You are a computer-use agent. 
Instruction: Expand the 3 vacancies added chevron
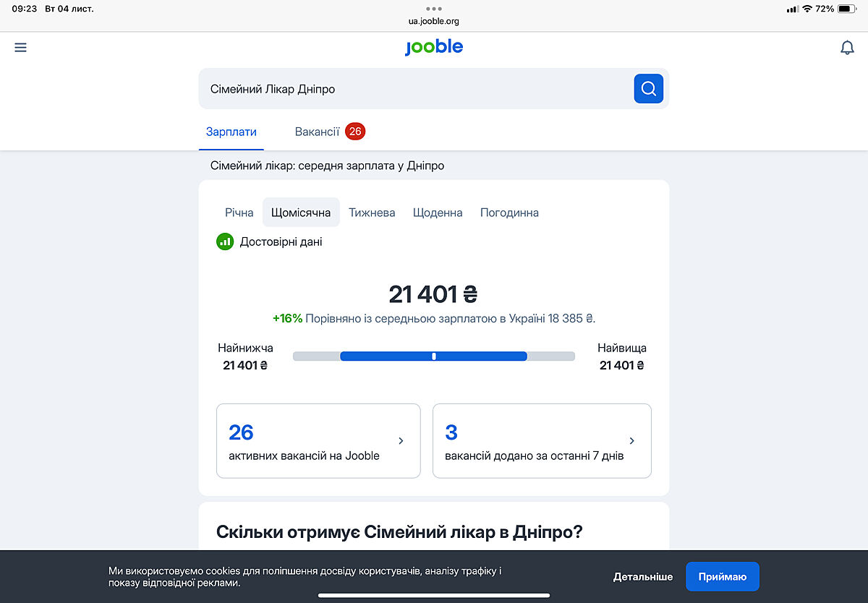click(x=631, y=441)
